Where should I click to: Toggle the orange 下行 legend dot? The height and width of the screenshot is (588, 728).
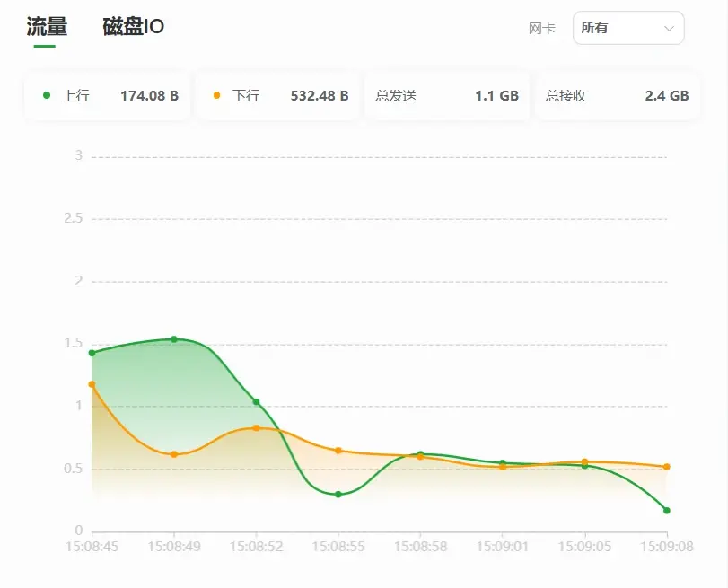tap(217, 95)
